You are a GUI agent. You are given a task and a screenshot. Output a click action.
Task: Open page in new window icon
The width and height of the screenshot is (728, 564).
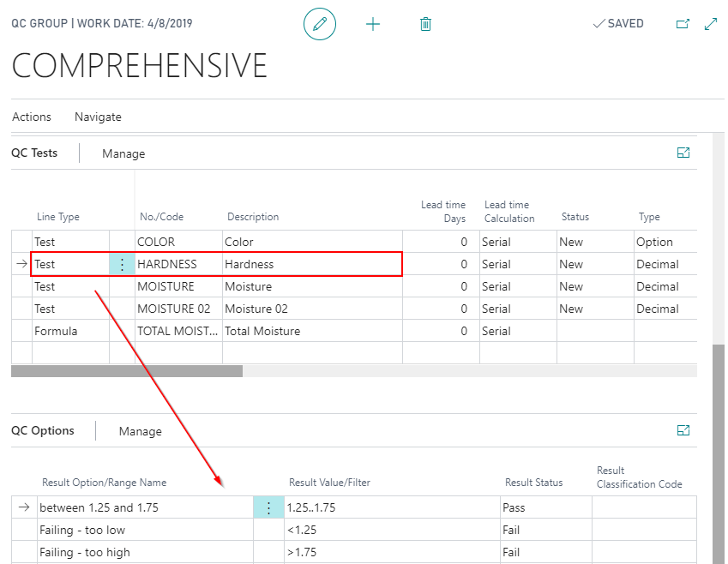point(683,24)
